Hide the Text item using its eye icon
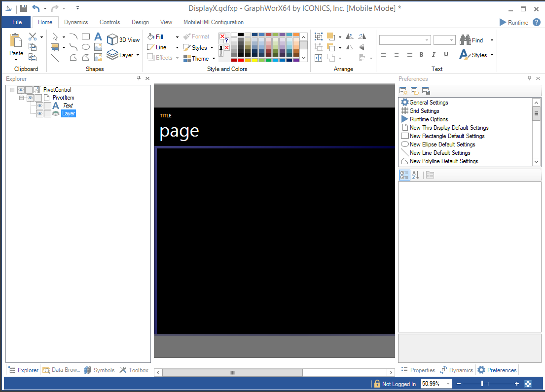The height and width of the screenshot is (392, 545). pos(39,106)
